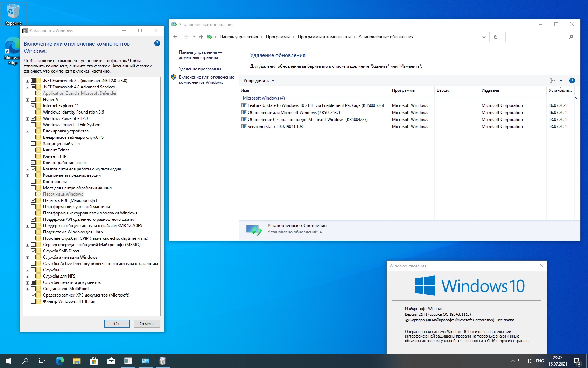Open the Упорядочить dropdown menu
This screenshot has height=368, width=588.
click(259, 81)
